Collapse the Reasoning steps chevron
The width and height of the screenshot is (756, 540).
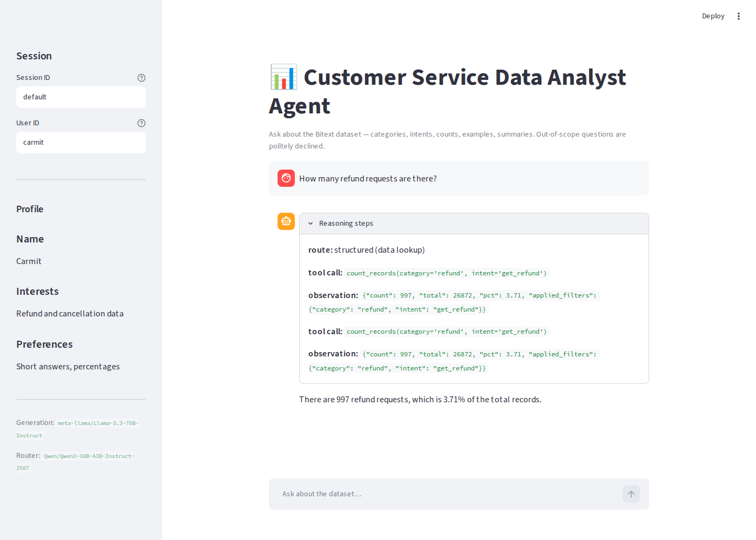310,224
